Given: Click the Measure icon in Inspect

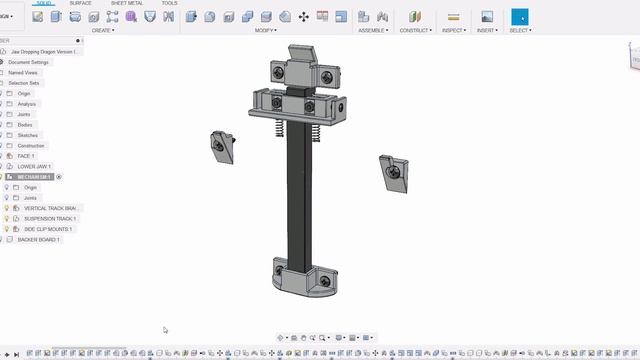Looking at the screenshot, I should [x=453, y=17].
